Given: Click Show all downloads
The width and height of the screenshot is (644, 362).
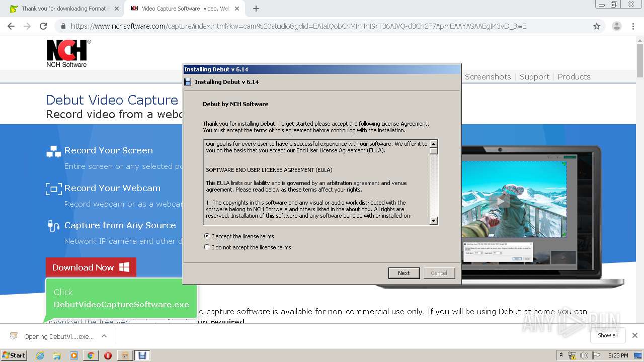Looking at the screenshot, I should 607,335.
